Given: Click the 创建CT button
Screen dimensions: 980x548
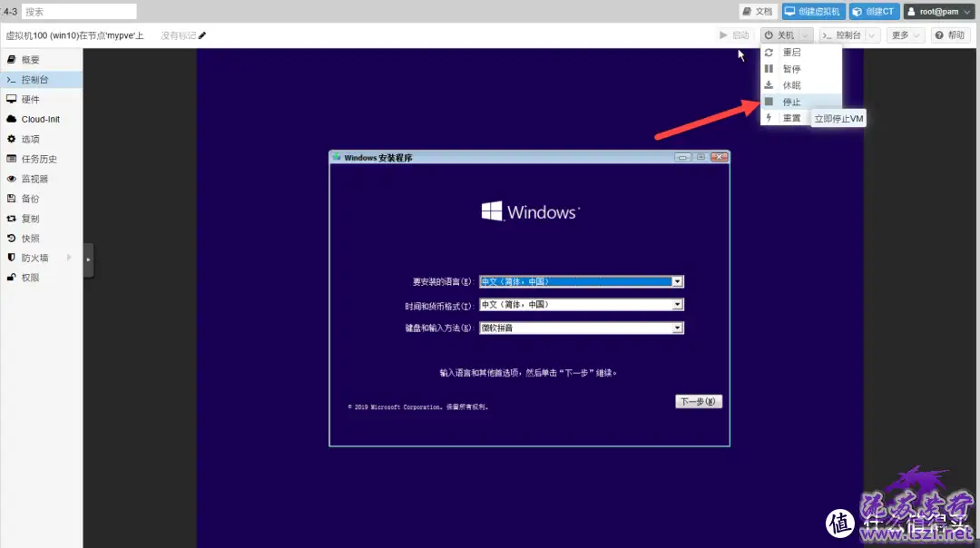Looking at the screenshot, I should click(x=874, y=11).
